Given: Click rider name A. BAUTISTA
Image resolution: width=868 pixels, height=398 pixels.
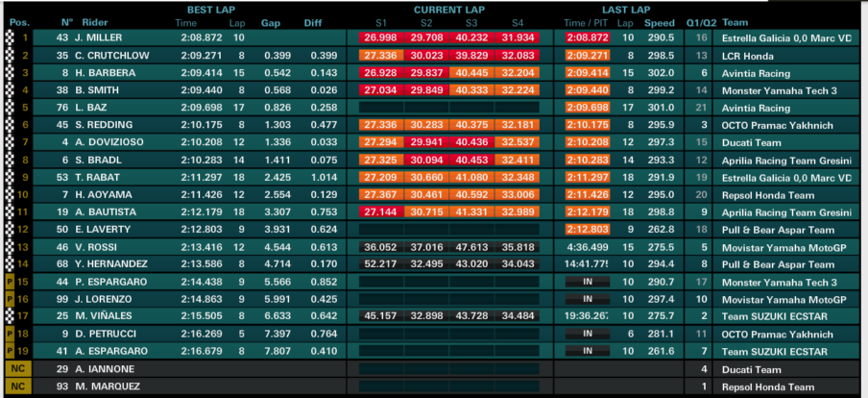Looking at the screenshot, I should click(x=106, y=211).
